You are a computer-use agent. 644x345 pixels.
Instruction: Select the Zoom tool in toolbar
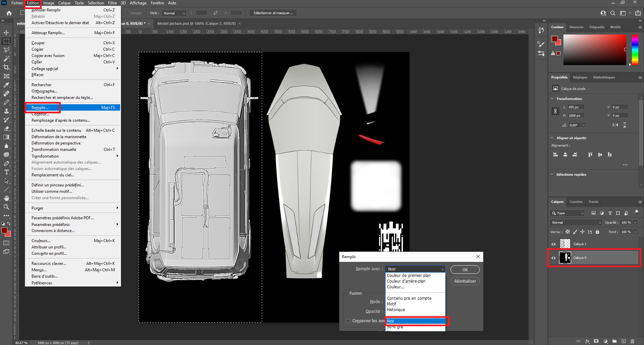[6, 207]
